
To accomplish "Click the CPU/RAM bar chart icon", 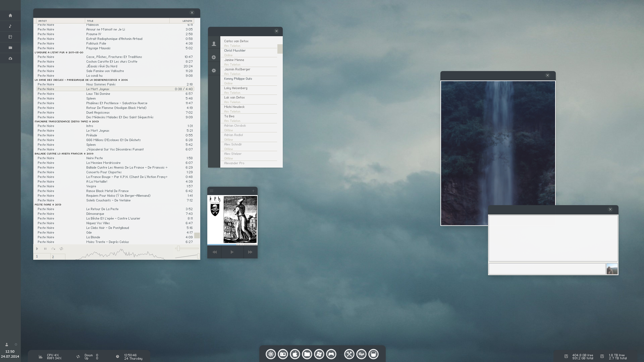I will 41,357.
